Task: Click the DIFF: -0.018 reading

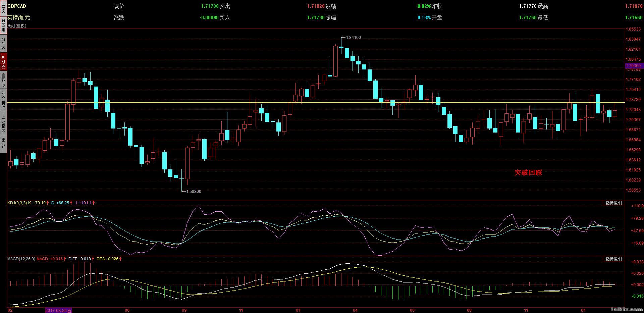Action: pyautogui.click(x=79, y=259)
